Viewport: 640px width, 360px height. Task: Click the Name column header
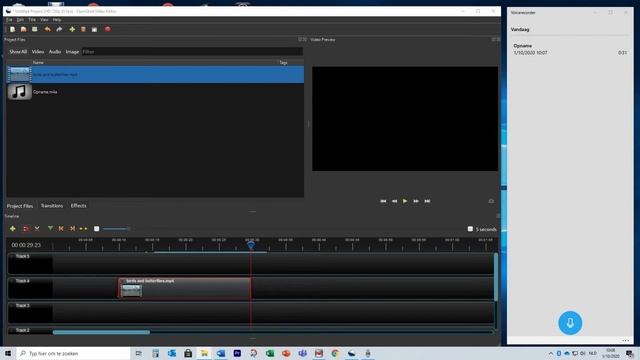point(38,62)
